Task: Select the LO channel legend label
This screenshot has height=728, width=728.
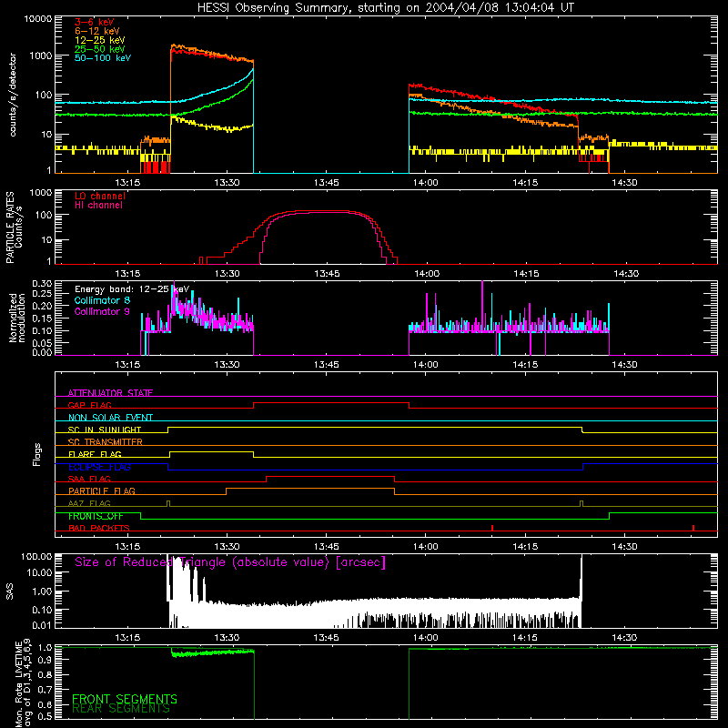Action: click(100, 197)
